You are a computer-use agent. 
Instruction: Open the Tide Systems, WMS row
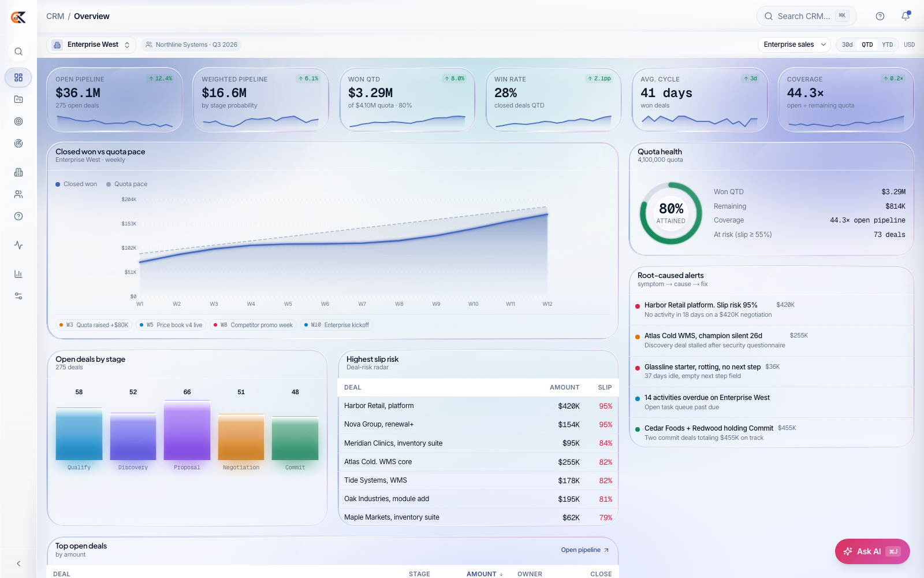tap(478, 480)
